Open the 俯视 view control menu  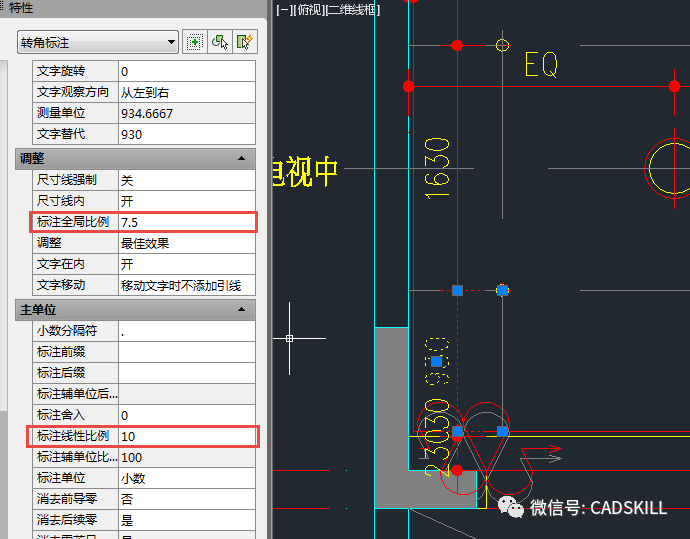308,10
